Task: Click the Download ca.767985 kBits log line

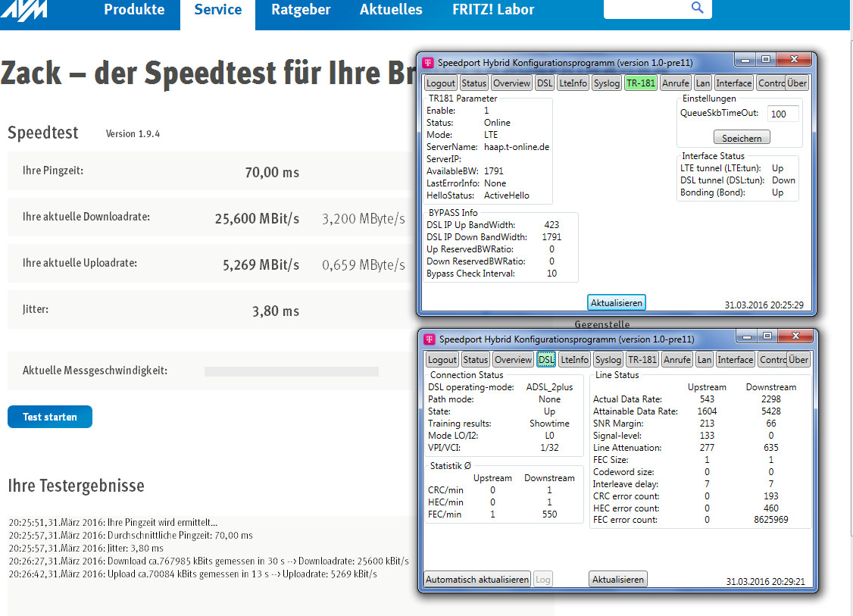Action: coord(209,561)
